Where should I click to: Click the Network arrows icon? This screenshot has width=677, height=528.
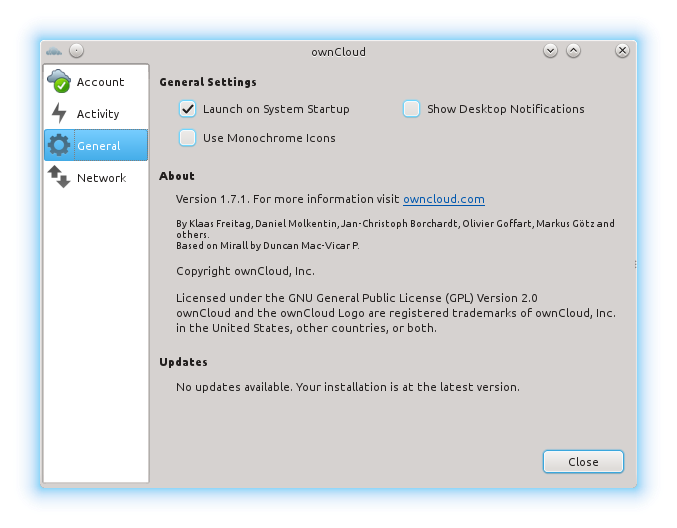point(59,177)
